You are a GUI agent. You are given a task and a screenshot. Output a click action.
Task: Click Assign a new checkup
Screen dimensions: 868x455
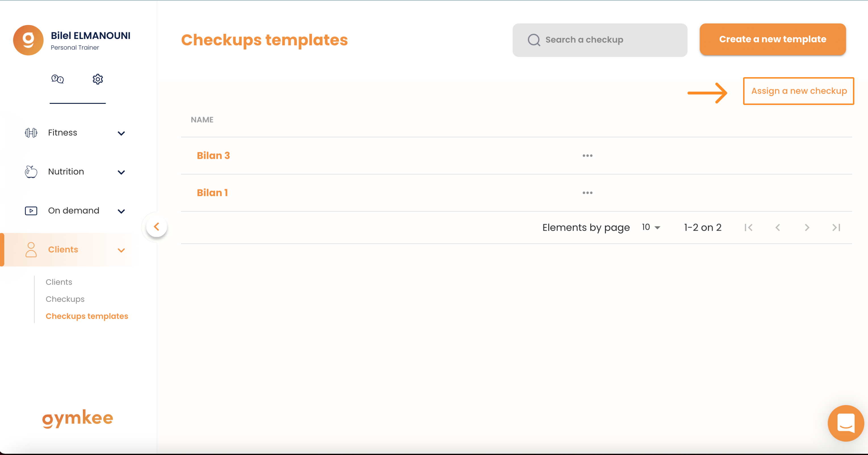coord(798,91)
